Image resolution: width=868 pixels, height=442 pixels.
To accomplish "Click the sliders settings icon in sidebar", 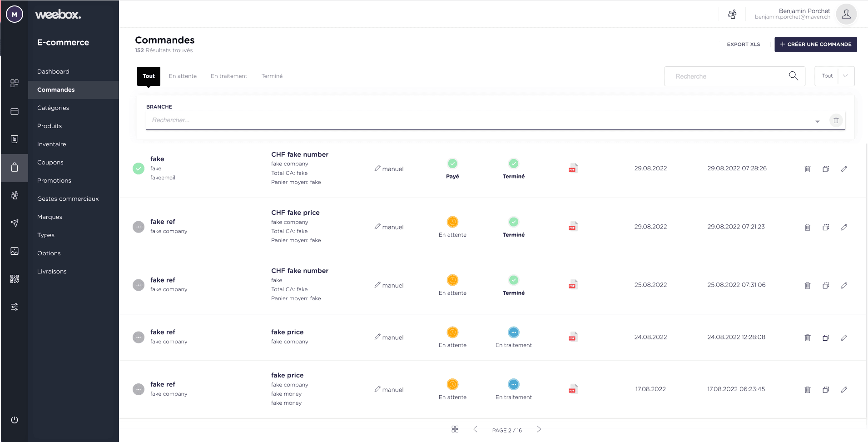I will [x=15, y=307].
